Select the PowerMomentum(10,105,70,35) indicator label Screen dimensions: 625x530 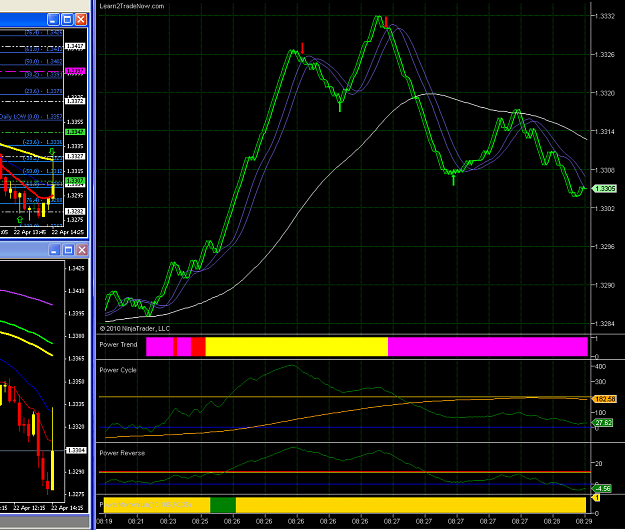[147, 505]
